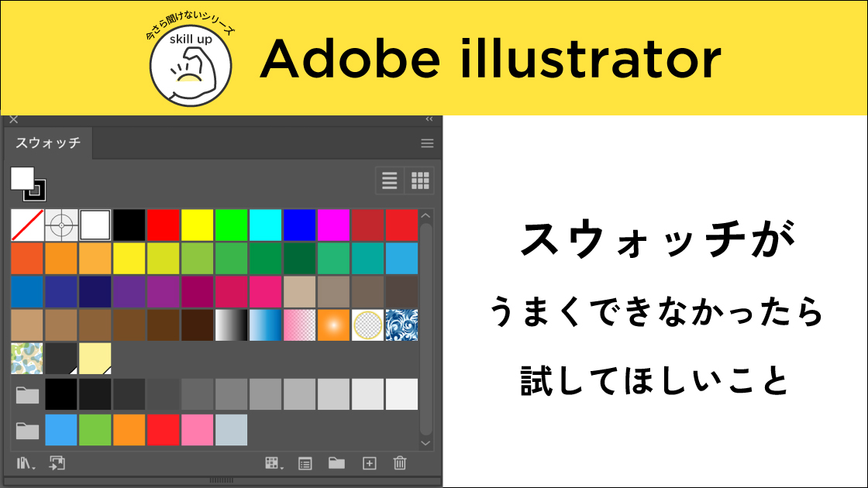Select the sky blue swatch in bottom group

[x=61, y=430]
